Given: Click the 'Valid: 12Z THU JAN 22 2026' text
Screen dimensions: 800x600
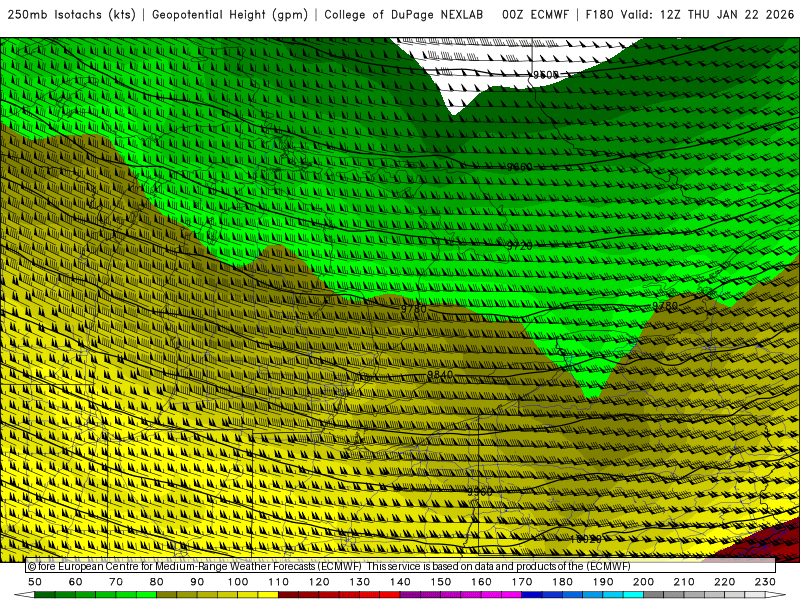Looking at the screenshot, I should pyautogui.click(x=707, y=15).
